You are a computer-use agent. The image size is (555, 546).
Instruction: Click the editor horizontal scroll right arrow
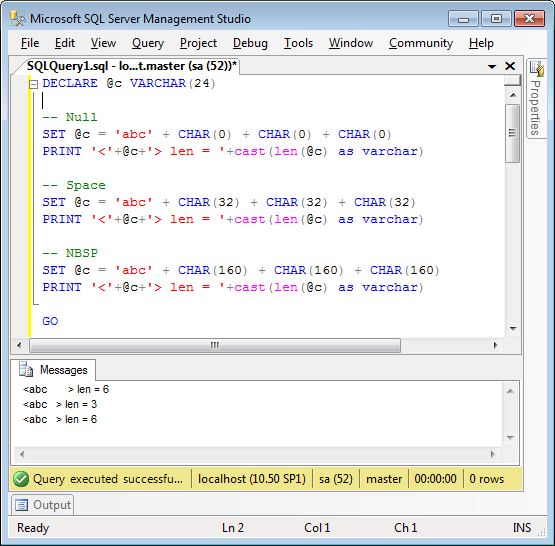496,345
